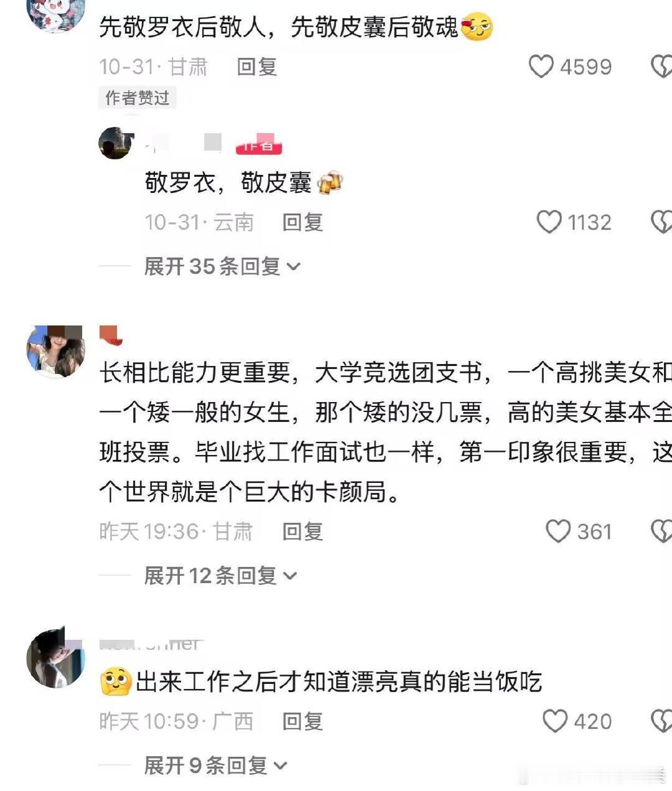Open avatar of the Guangxi commenter
Viewport: 672px width, 791px height.
[55, 658]
